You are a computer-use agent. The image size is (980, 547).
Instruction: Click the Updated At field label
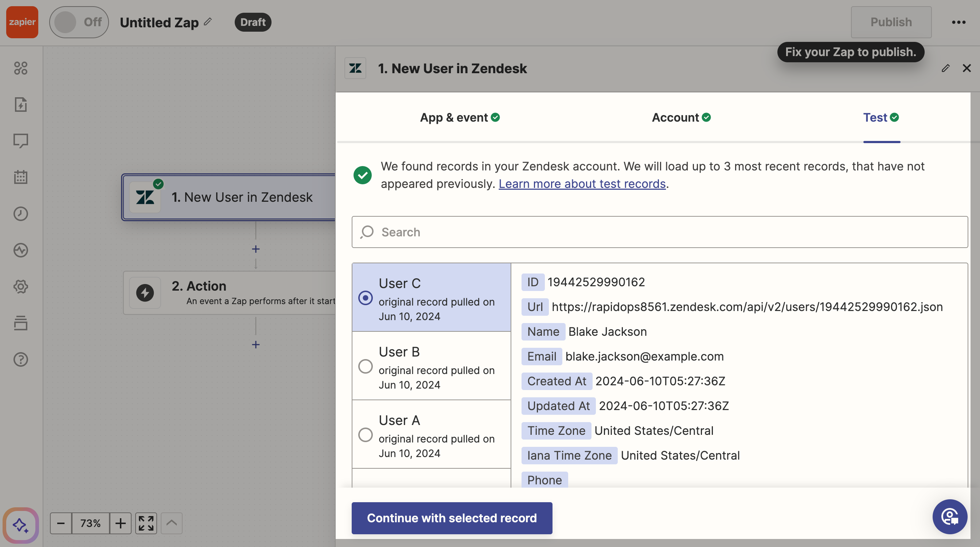(558, 406)
